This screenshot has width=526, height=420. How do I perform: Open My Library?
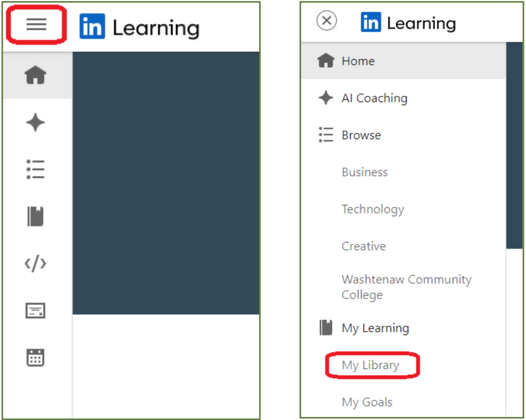[371, 365]
